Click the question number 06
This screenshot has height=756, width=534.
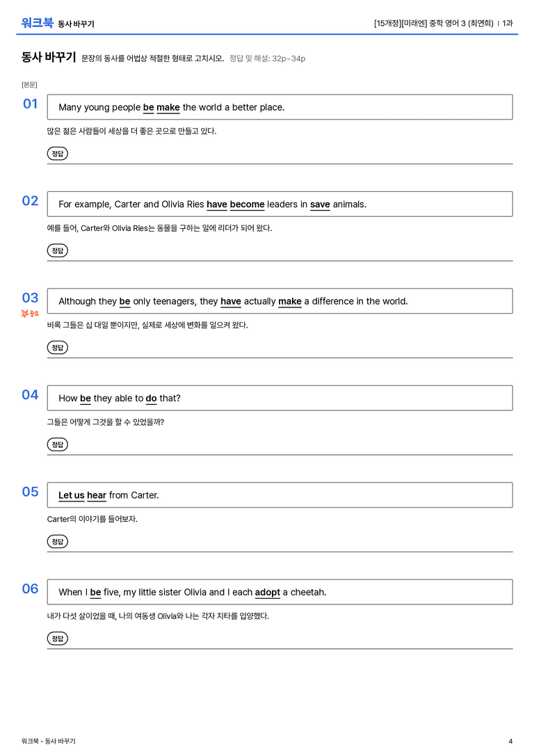click(x=30, y=588)
